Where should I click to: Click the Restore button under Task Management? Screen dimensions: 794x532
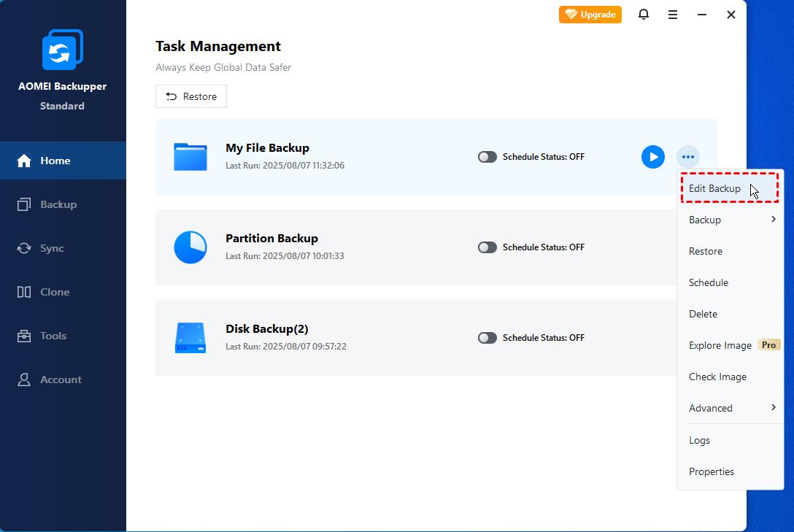(191, 96)
